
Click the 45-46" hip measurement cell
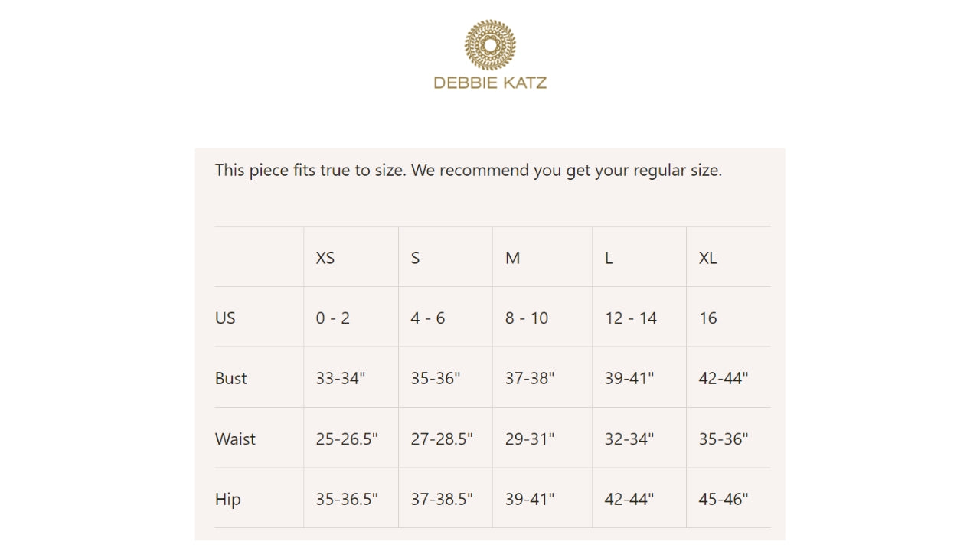click(724, 499)
